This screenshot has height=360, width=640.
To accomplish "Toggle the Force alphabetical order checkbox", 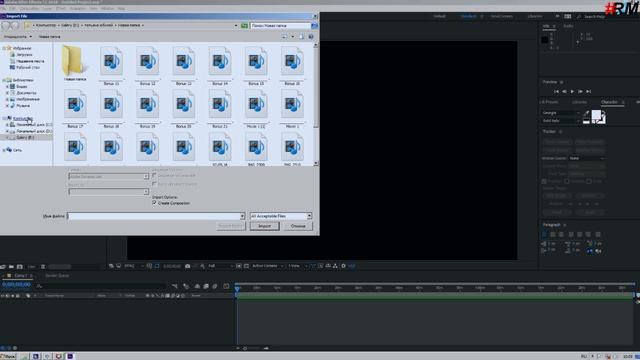I will (154, 184).
